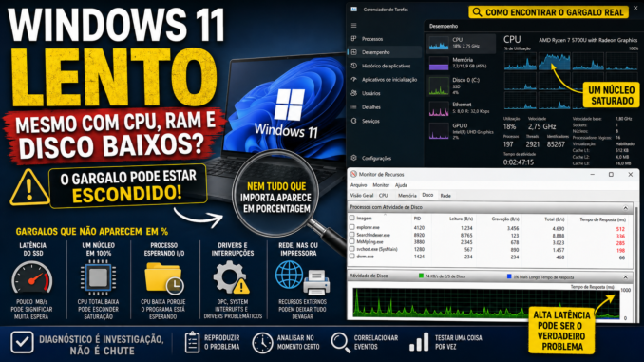Switch to the Memória tab in Monitor de Recursos
The image size is (644, 362).
click(407, 196)
